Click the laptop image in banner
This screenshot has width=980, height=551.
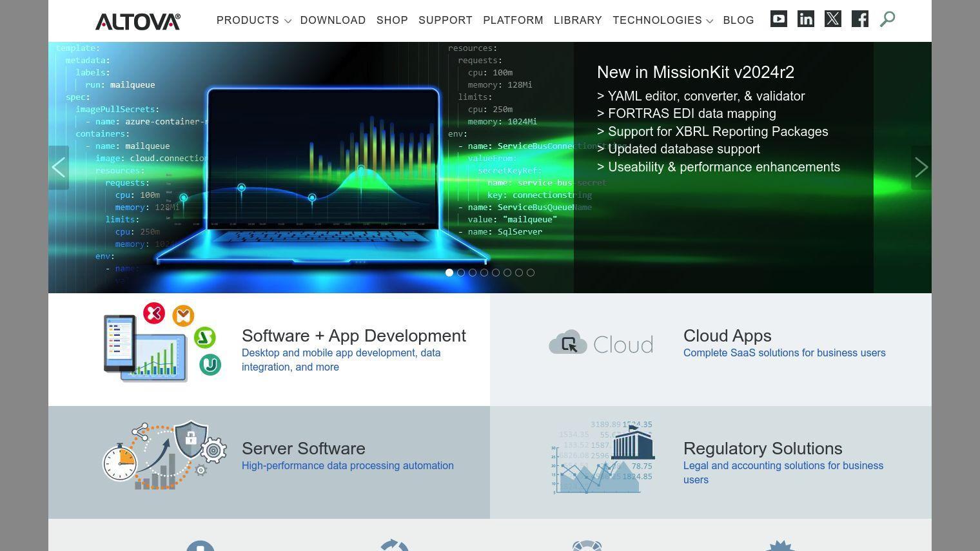pyautogui.click(x=322, y=175)
